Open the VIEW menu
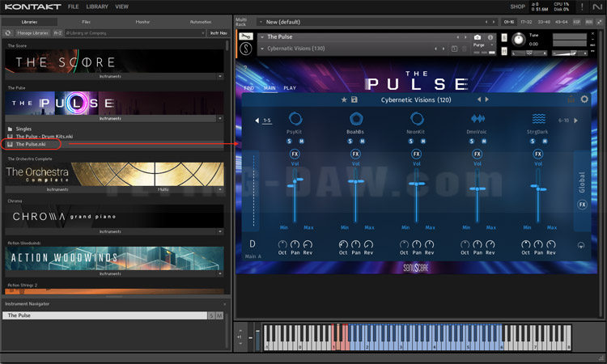607x364 pixels. [x=121, y=6]
